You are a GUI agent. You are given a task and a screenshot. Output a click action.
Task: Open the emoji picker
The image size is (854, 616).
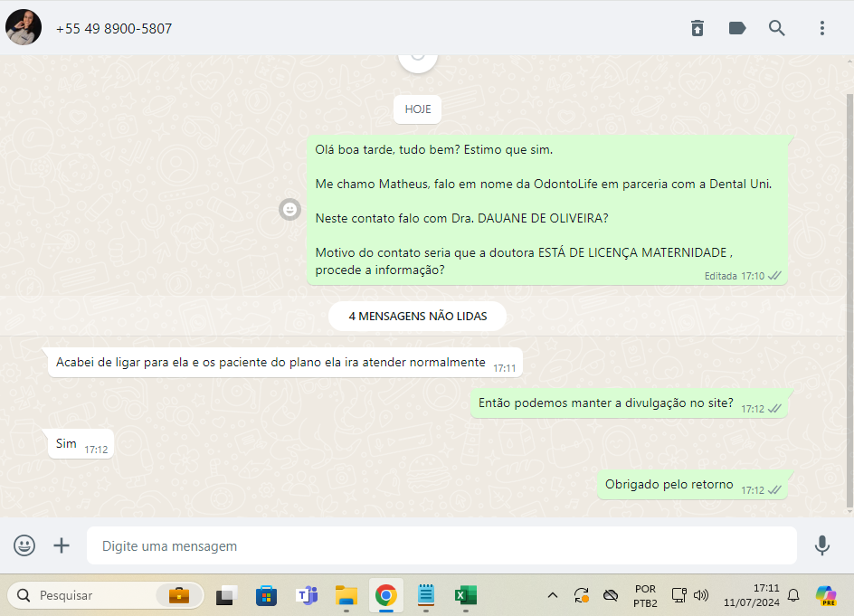pos(24,545)
